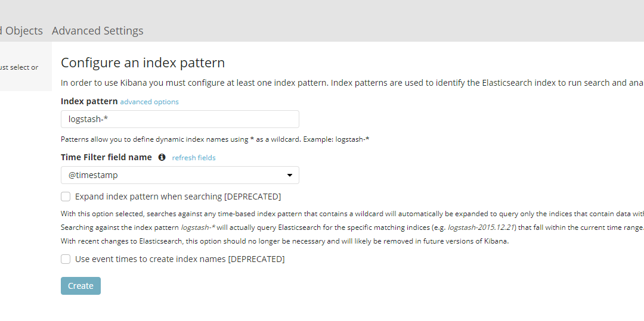The image size is (644, 321).
Task: Click the Index pattern label
Action: pyautogui.click(x=89, y=101)
